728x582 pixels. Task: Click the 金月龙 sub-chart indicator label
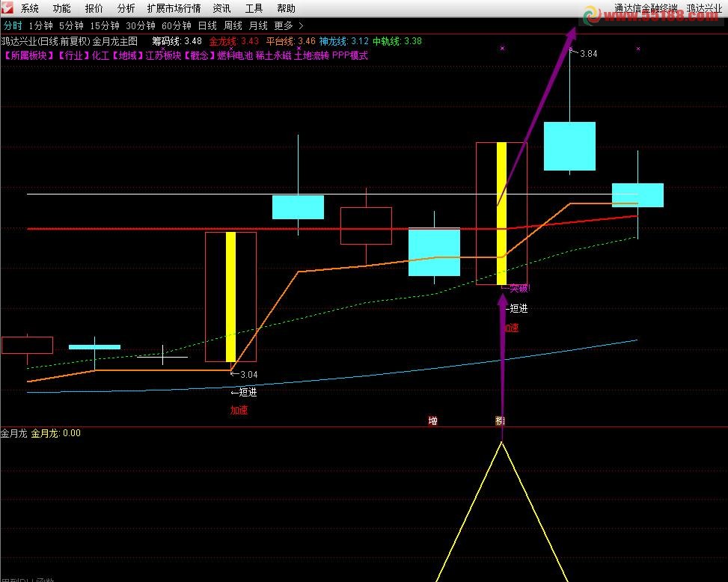13,433
